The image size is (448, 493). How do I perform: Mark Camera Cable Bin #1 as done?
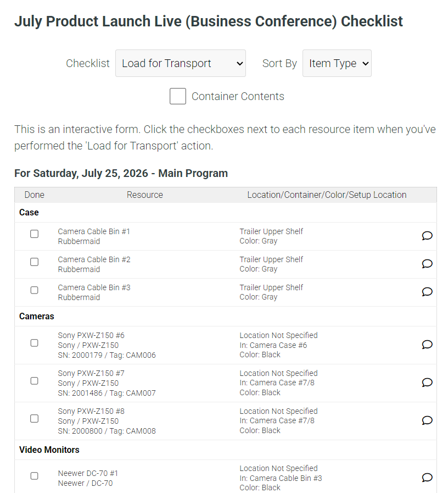pyautogui.click(x=34, y=234)
